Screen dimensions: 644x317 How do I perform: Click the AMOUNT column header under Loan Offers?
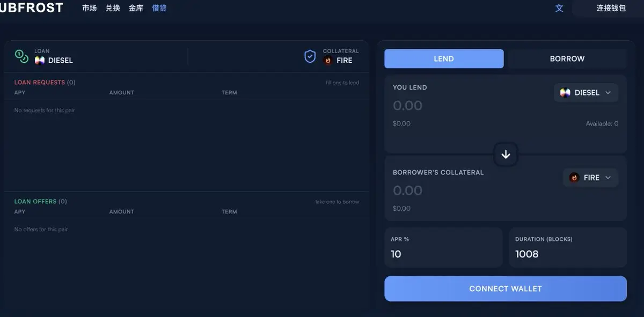[122, 212]
